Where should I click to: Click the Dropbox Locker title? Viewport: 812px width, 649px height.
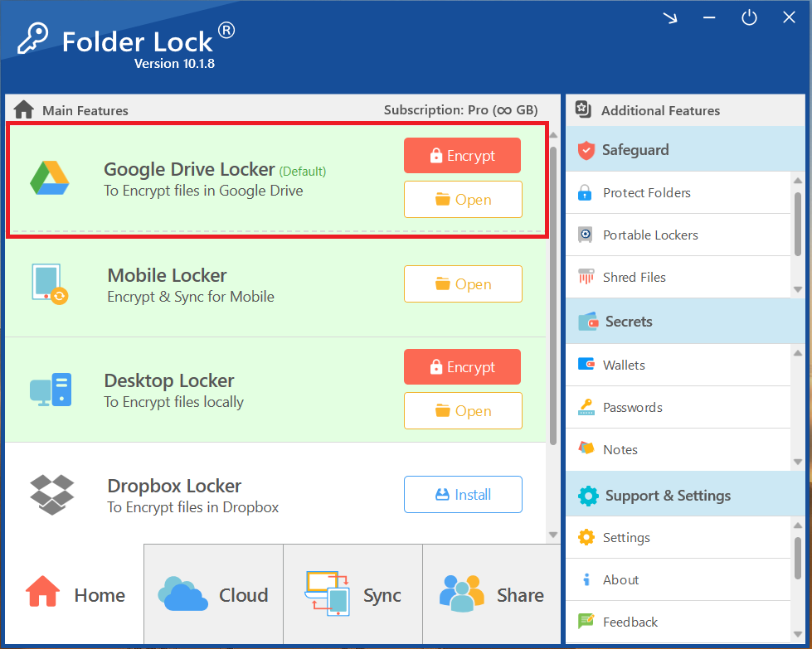point(174,486)
